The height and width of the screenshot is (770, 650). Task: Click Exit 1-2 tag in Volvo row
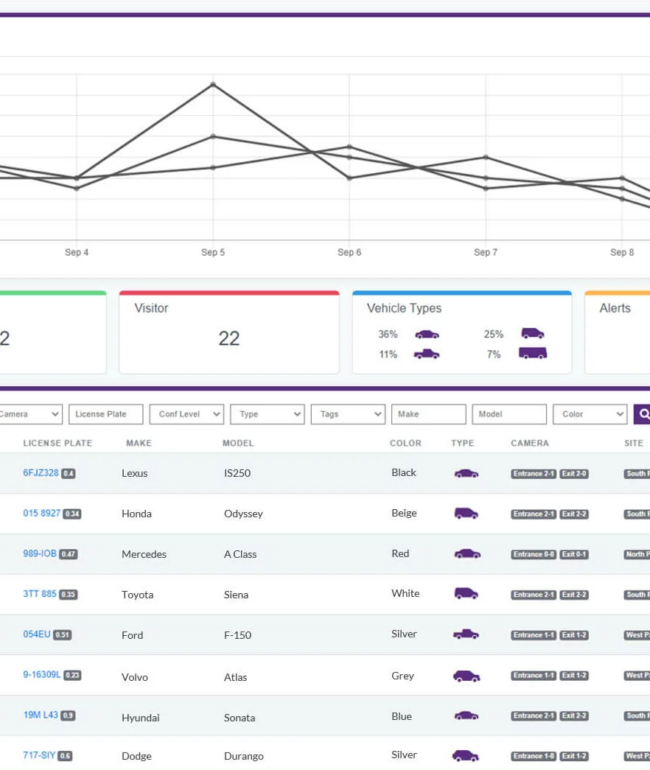[x=574, y=676]
